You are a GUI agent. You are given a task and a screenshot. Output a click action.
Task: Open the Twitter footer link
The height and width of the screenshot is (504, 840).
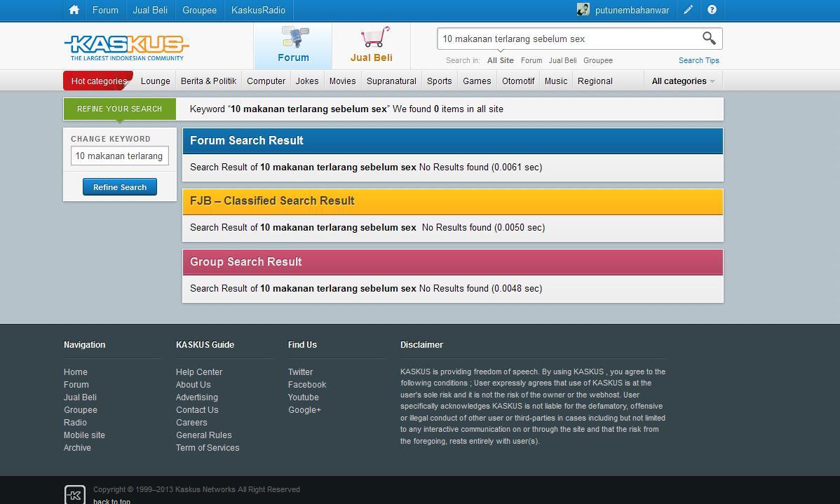point(300,372)
